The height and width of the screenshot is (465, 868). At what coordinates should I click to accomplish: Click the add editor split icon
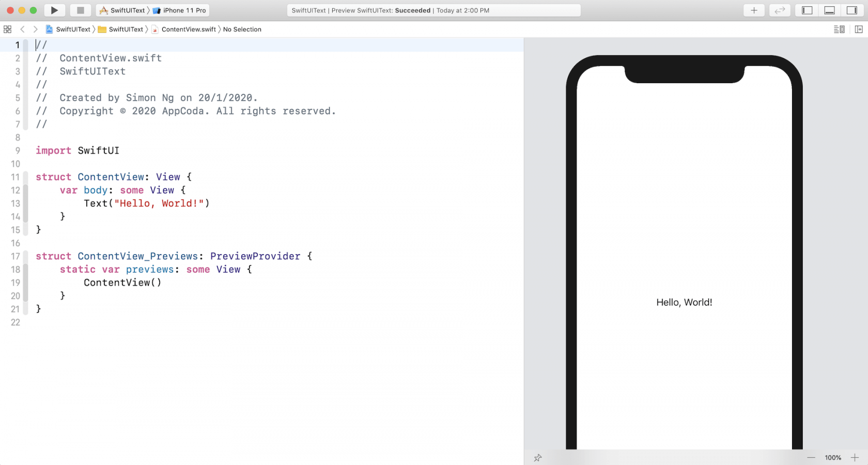858,29
